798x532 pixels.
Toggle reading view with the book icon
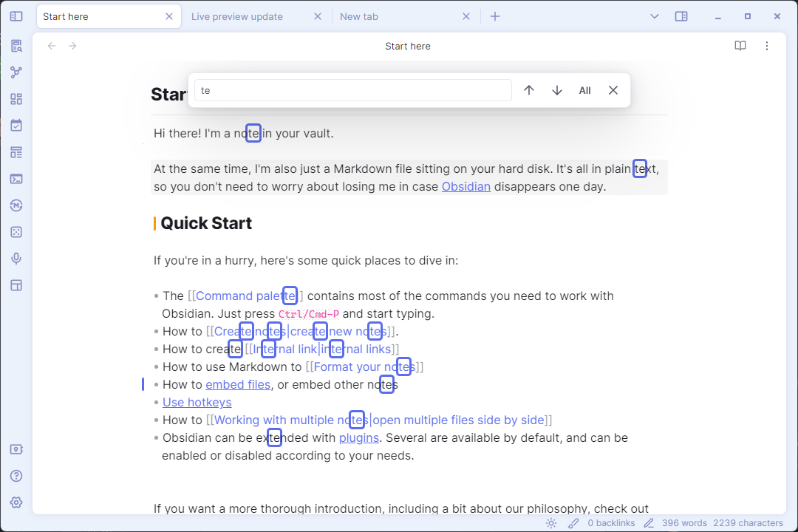pyautogui.click(x=740, y=45)
